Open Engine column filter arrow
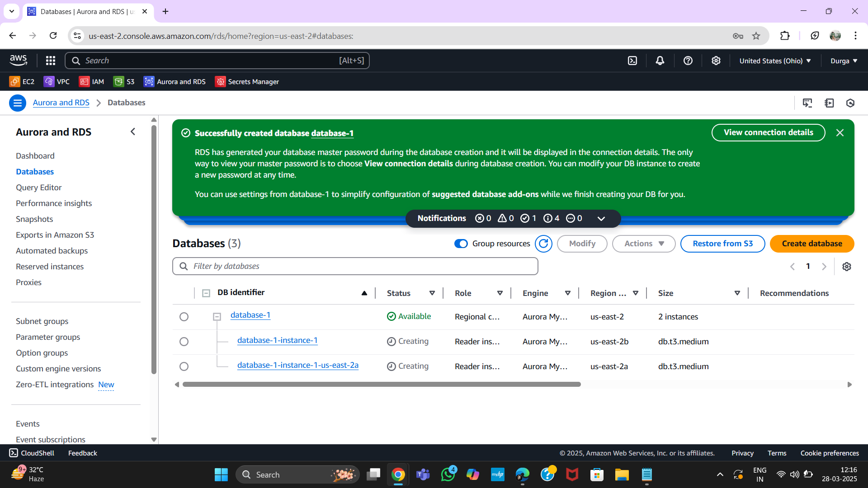Image resolution: width=868 pixels, height=488 pixels. [x=568, y=293]
